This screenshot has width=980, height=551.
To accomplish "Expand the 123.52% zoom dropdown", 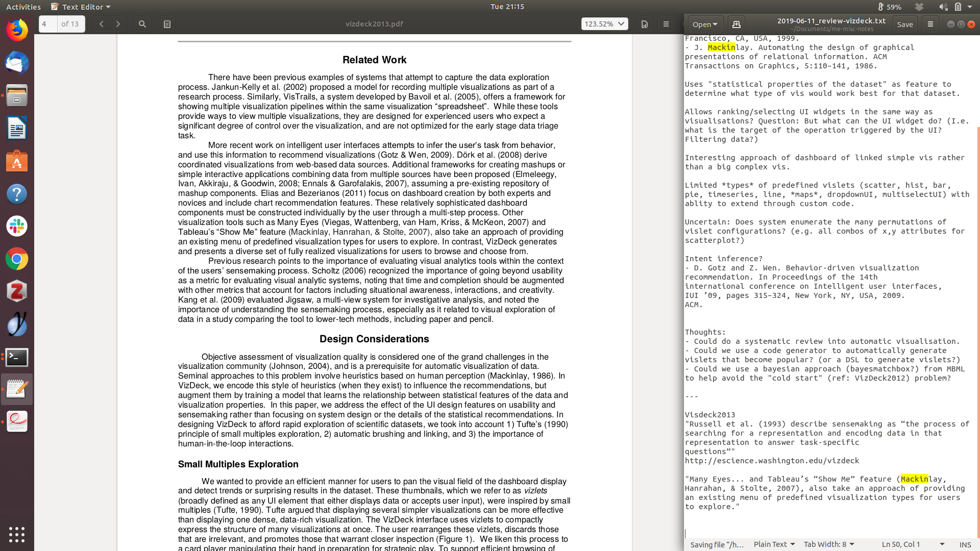I will [x=604, y=24].
